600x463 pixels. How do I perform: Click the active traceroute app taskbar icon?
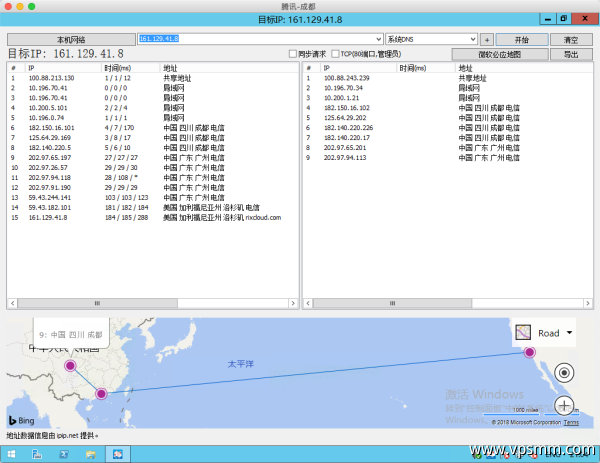coord(118,454)
